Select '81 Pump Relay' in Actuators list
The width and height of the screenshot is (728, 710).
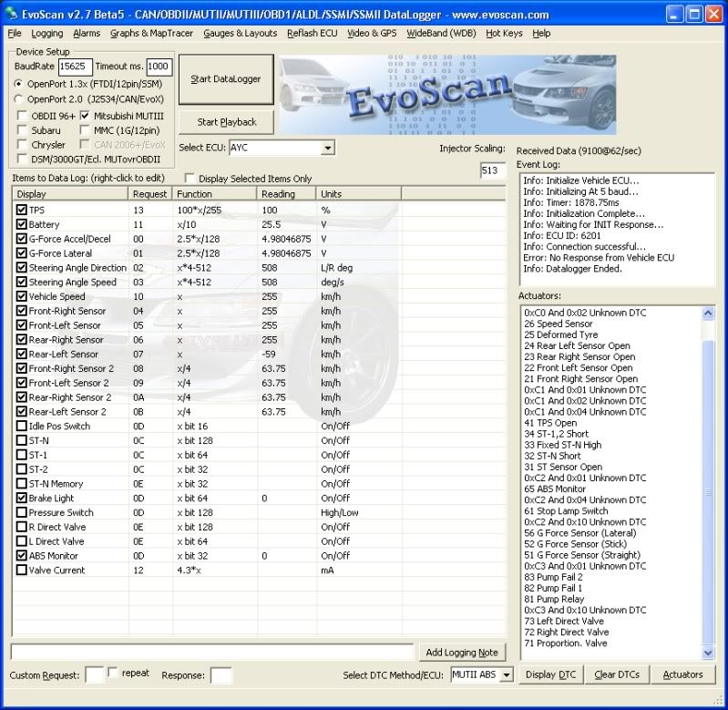coord(554,599)
